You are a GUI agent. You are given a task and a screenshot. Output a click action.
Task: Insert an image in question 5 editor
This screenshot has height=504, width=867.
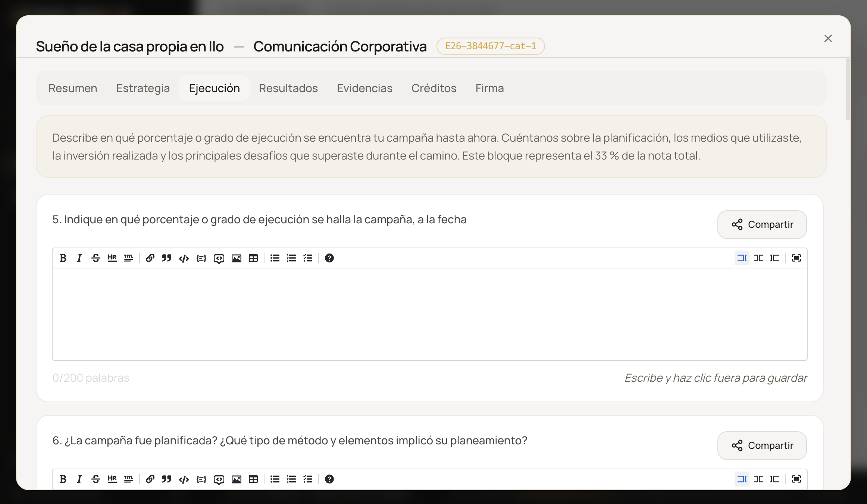tap(236, 258)
